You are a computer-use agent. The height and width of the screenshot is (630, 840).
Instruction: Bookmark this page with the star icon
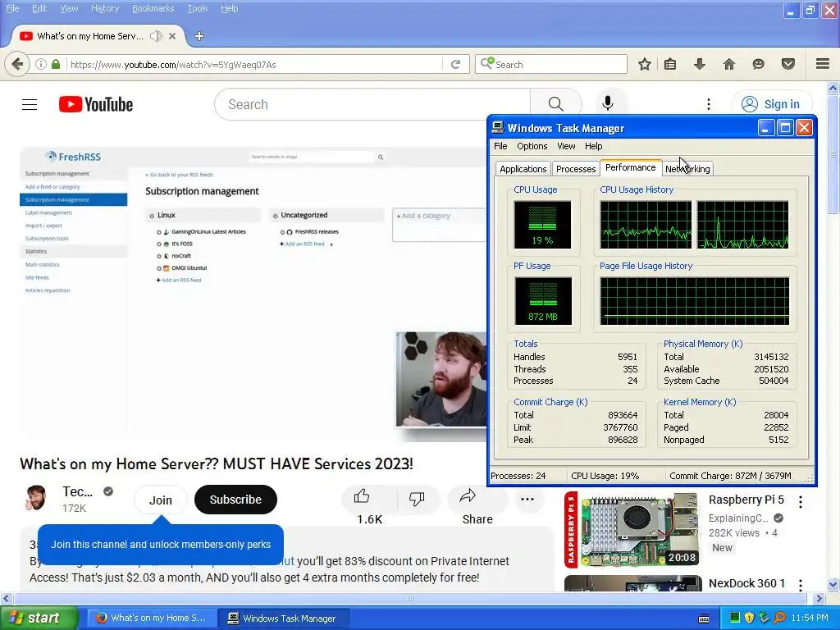(645, 64)
